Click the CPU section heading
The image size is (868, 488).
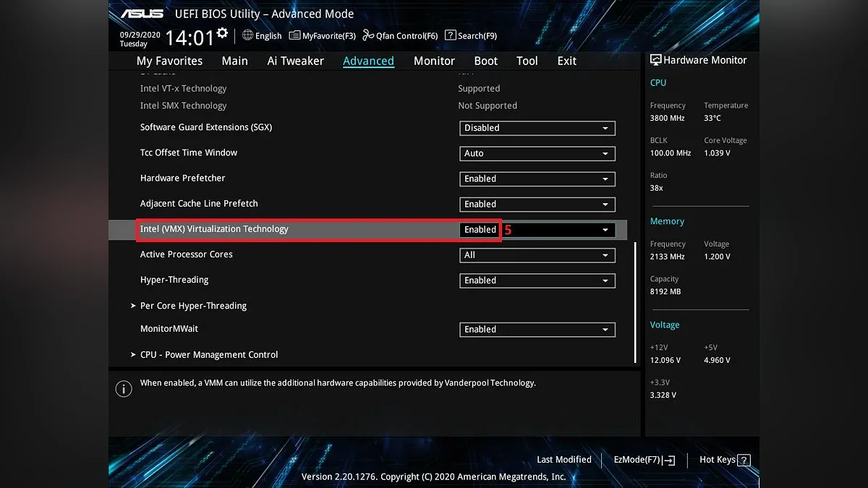[x=658, y=83]
